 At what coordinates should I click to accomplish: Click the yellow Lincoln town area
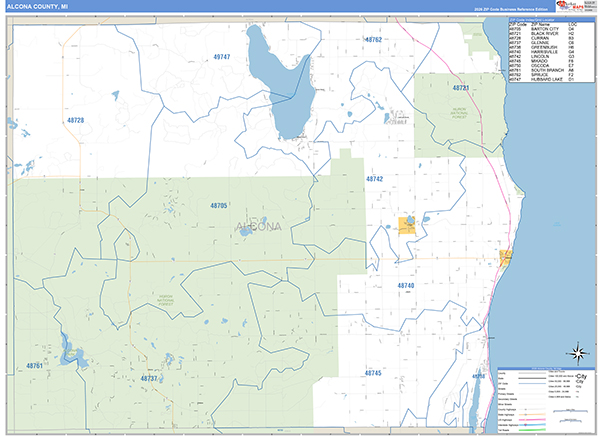(x=406, y=225)
